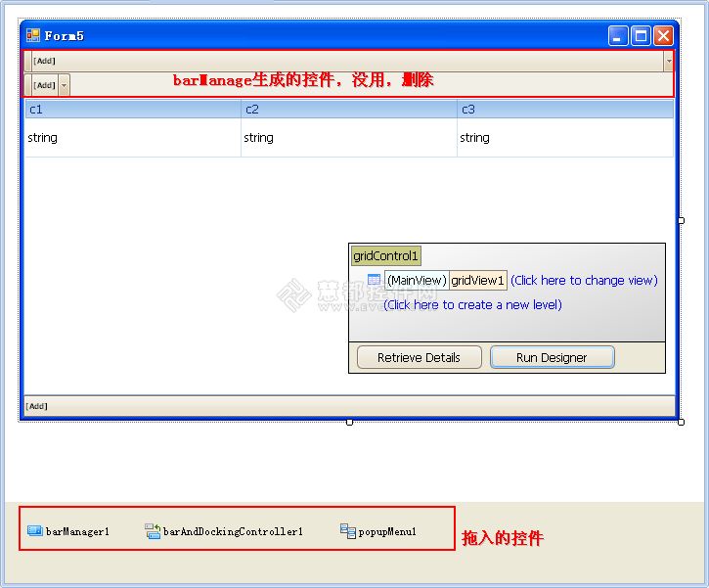Select barAndDockingController1 label in component tray

(233, 531)
